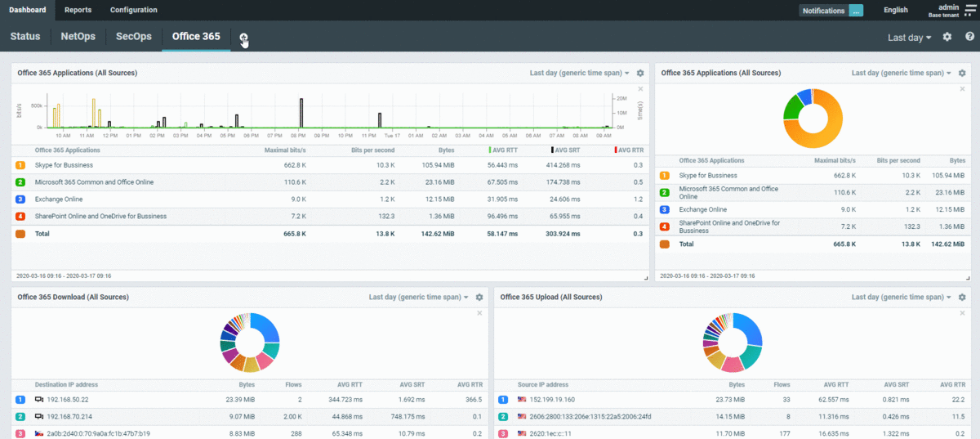This screenshot has width=980, height=439.
Task: Open the user menu hamburger icon next to admin
Action: pyautogui.click(x=969, y=10)
